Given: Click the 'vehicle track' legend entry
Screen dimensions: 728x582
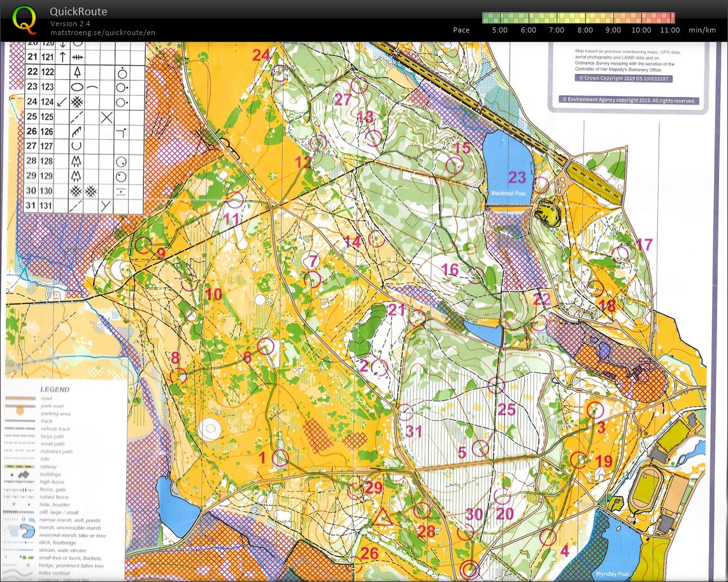Looking at the screenshot, I should click(x=55, y=428).
